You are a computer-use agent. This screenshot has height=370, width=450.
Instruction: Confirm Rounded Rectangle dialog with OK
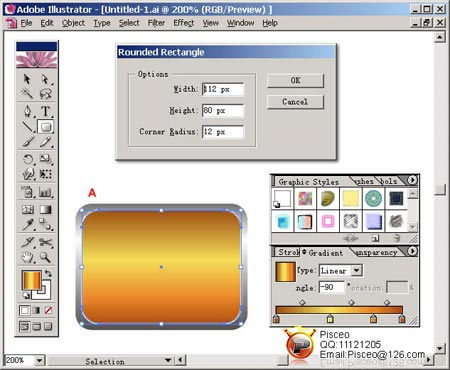pyautogui.click(x=295, y=81)
